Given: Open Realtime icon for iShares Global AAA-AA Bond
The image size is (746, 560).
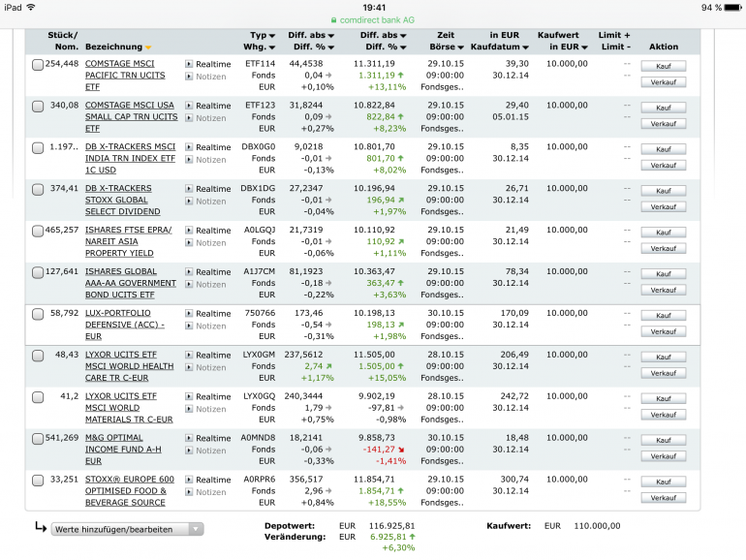Looking at the screenshot, I should (x=189, y=271).
